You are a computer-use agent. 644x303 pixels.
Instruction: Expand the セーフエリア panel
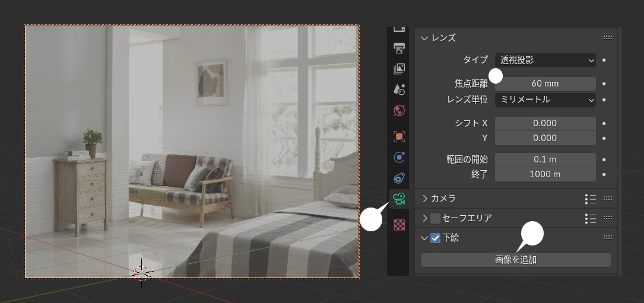click(425, 218)
